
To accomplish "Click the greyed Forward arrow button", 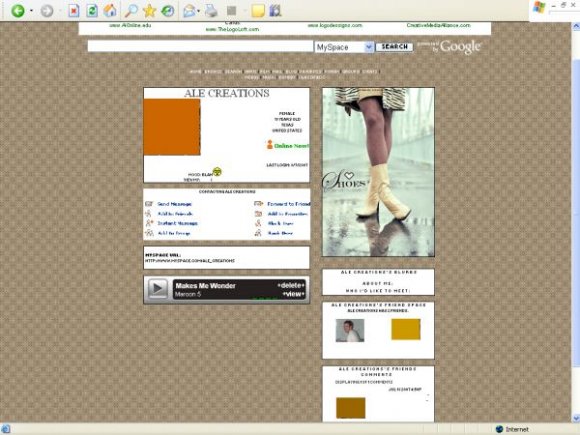I will tap(47, 11).
